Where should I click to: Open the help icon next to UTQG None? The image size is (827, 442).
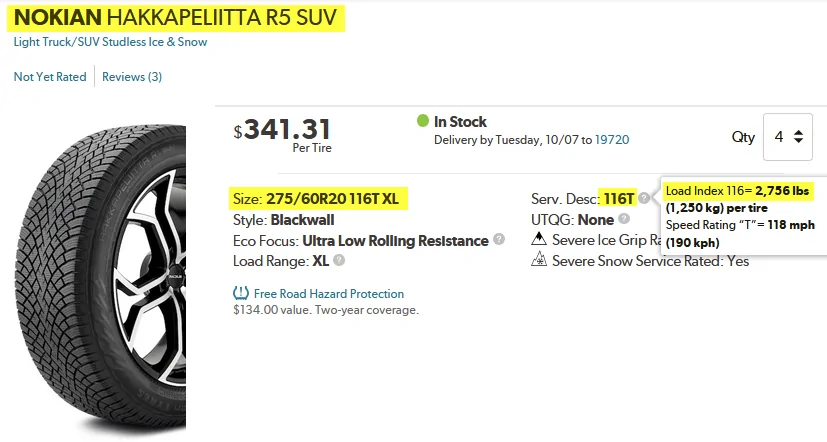coord(624,219)
